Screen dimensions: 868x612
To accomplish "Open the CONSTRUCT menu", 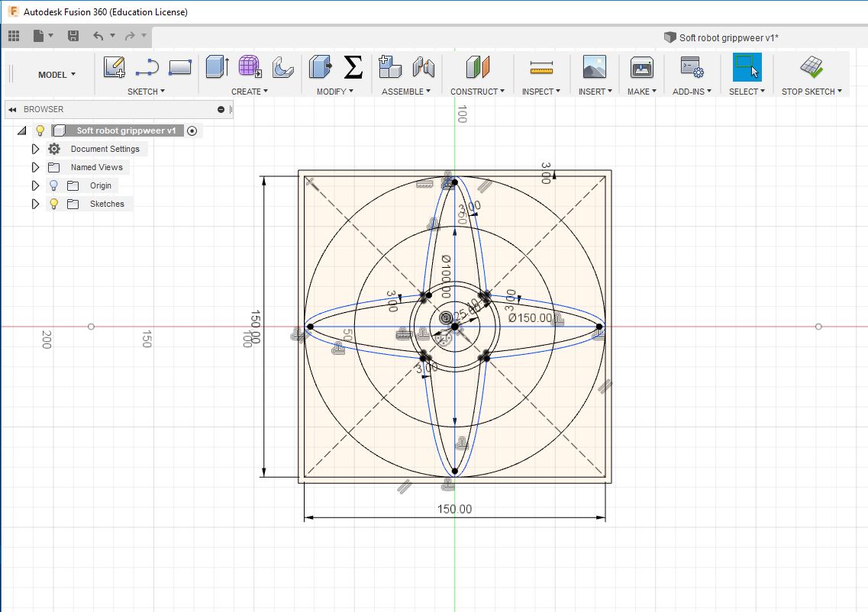I will point(478,92).
